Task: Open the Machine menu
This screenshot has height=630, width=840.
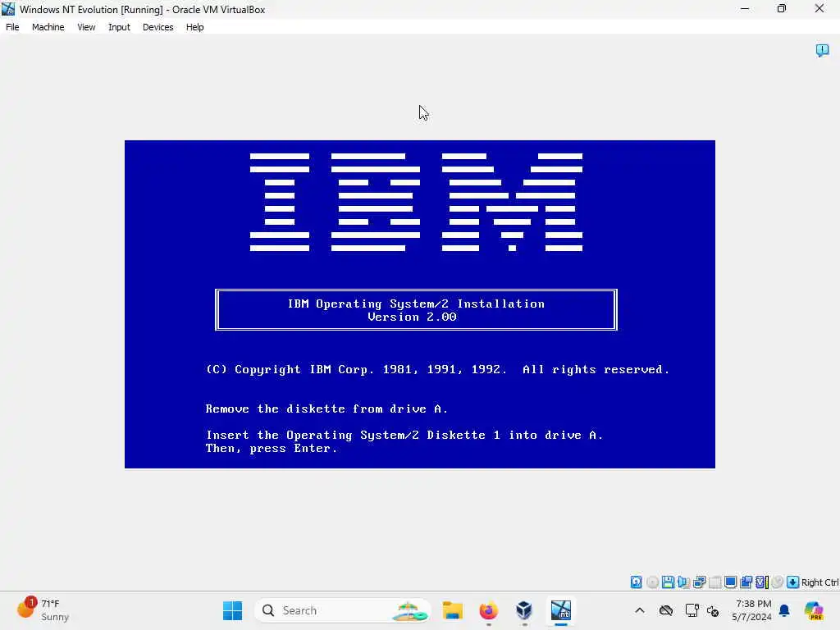Action: point(48,27)
